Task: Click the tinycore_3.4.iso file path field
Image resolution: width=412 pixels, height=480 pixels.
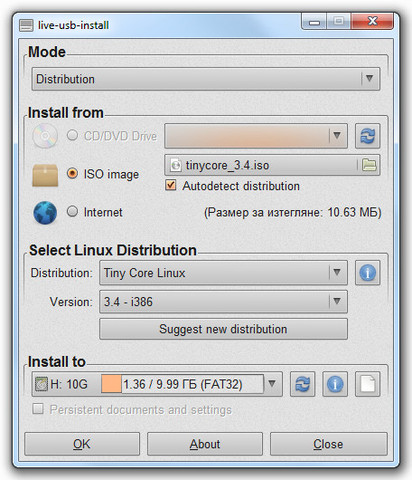Action: pyautogui.click(x=262, y=165)
